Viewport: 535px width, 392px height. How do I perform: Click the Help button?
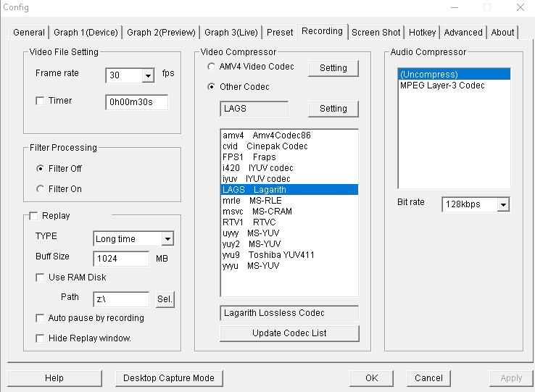click(x=54, y=378)
